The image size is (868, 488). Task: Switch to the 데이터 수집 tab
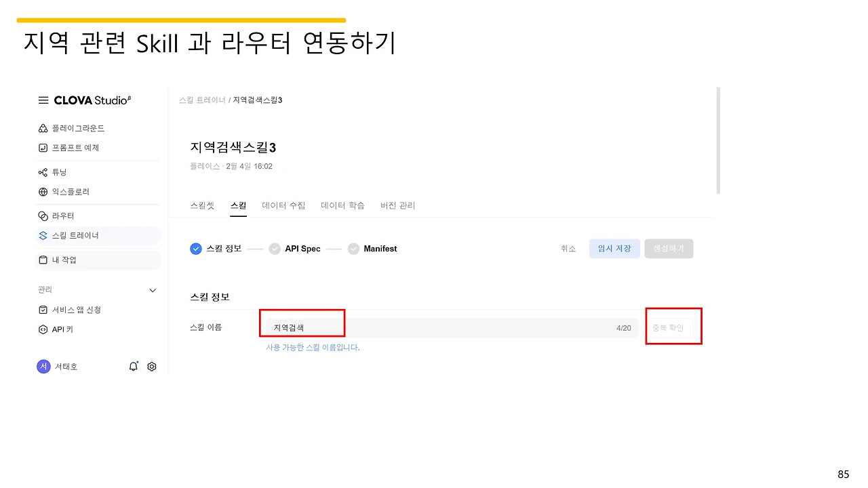[283, 205]
